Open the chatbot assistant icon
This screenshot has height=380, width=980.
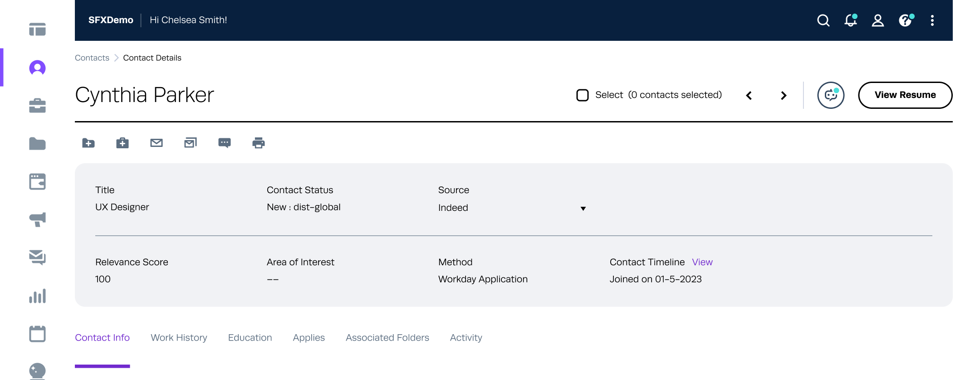831,95
